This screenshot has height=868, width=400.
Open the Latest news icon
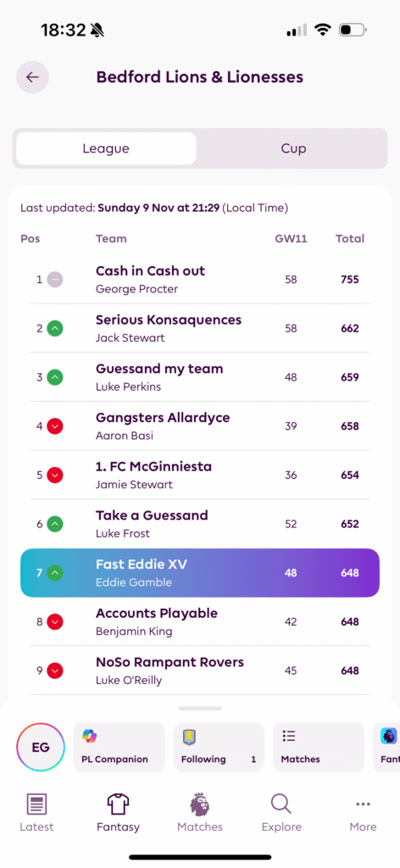pos(36,804)
